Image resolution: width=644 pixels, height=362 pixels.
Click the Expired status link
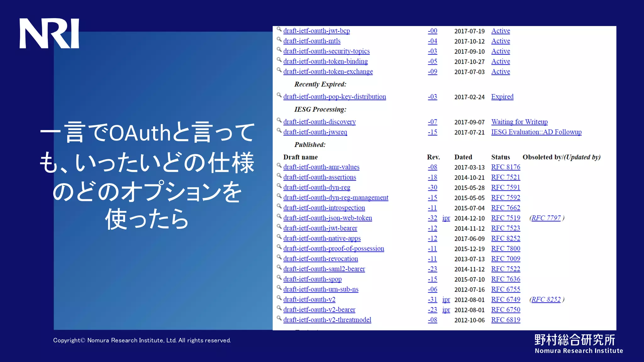502,97
